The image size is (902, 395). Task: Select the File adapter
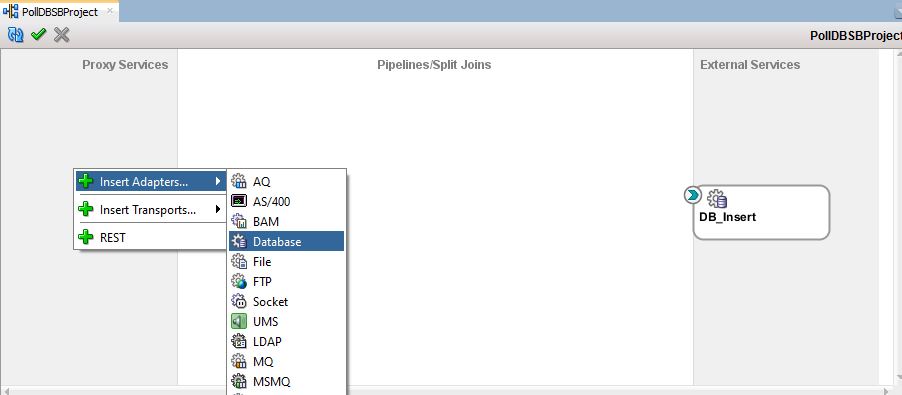click(286, 262)
